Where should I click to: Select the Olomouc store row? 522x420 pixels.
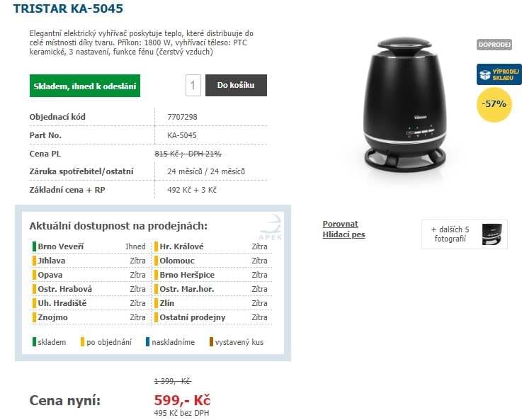click(x=211, y=261)
